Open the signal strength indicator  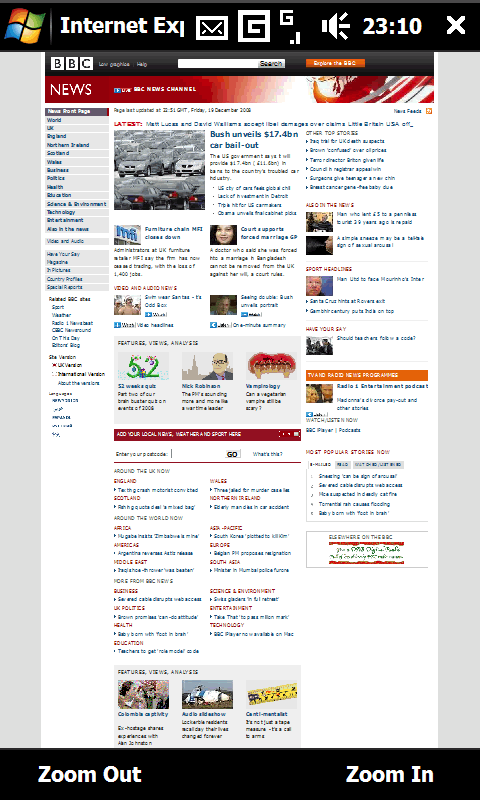[290, 27]
